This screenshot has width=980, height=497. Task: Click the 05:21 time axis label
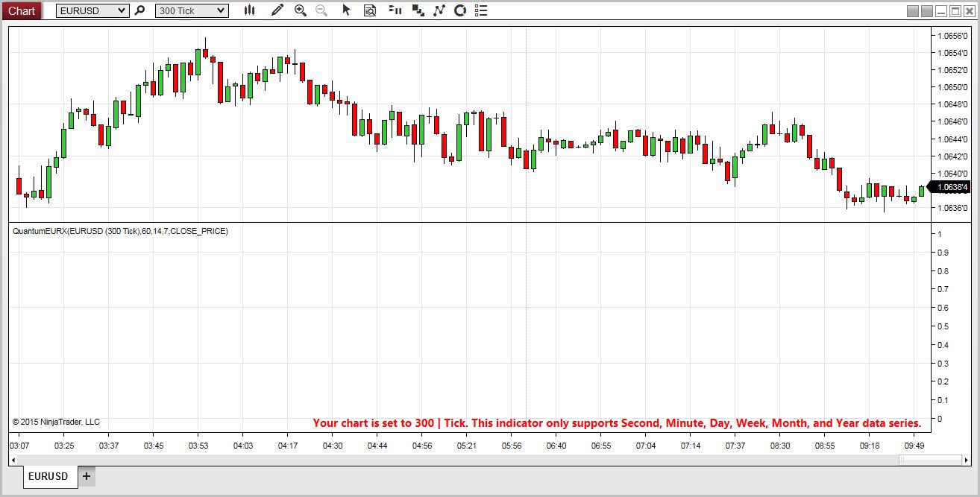[x=467, y=446]
